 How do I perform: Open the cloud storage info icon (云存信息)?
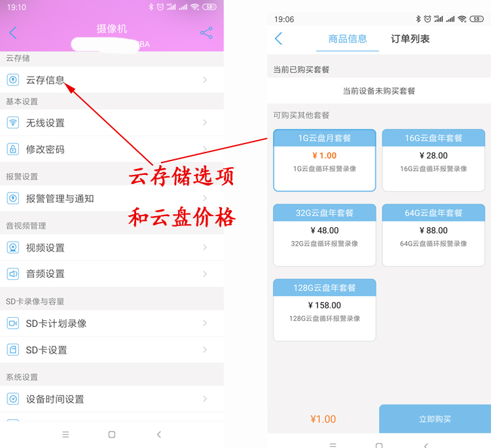(13, 79)
